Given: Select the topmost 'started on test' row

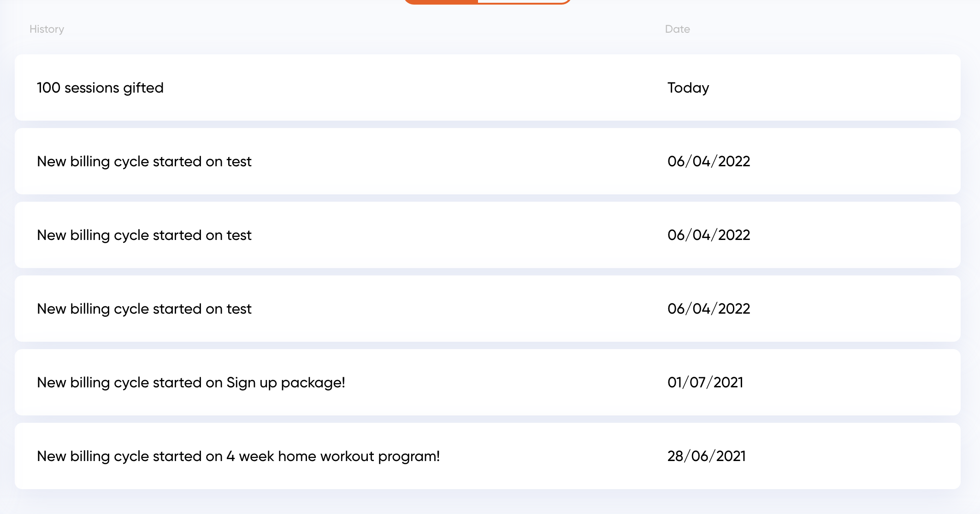Looking at the screenshot, I should [488, 161].
